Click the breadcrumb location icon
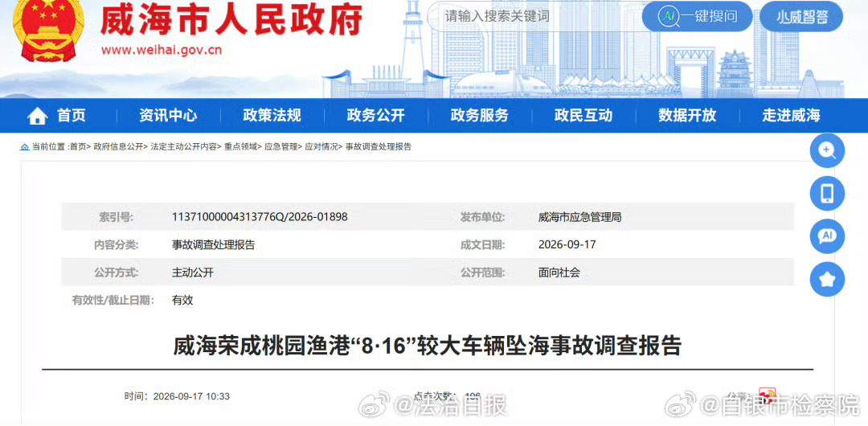This screenshot has height=426, width=868. pyautogui.click(x=24, y=147)
